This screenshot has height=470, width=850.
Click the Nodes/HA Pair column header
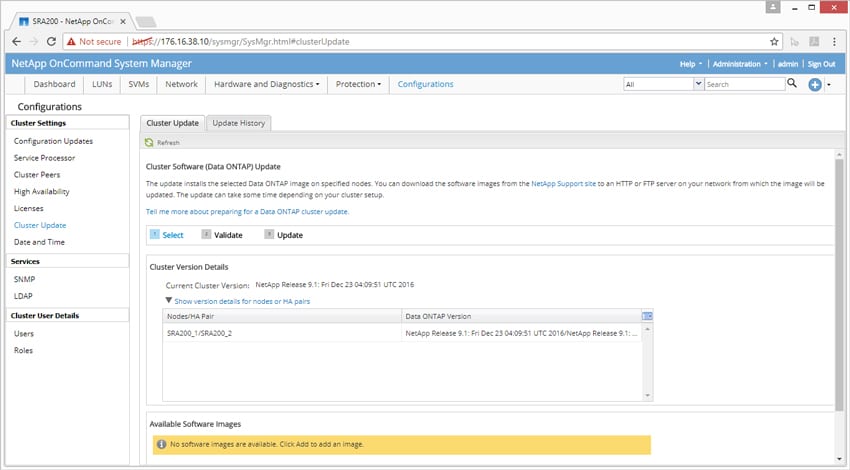pos(282,316)
